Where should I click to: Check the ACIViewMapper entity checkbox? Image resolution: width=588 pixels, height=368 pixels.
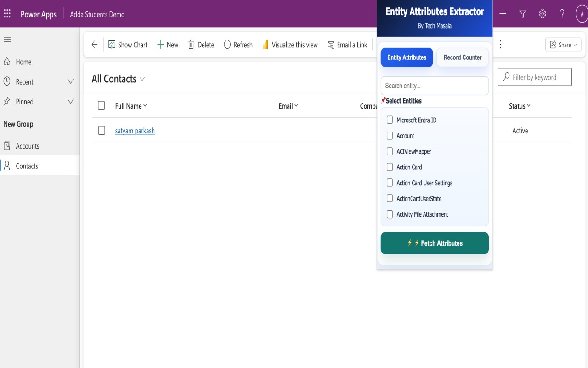coord(390,151)
